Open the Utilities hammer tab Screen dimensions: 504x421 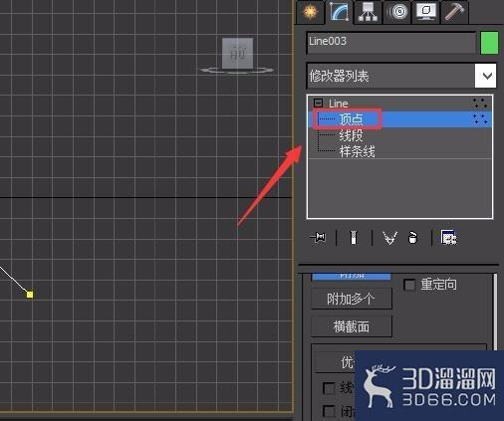point(454,12)
